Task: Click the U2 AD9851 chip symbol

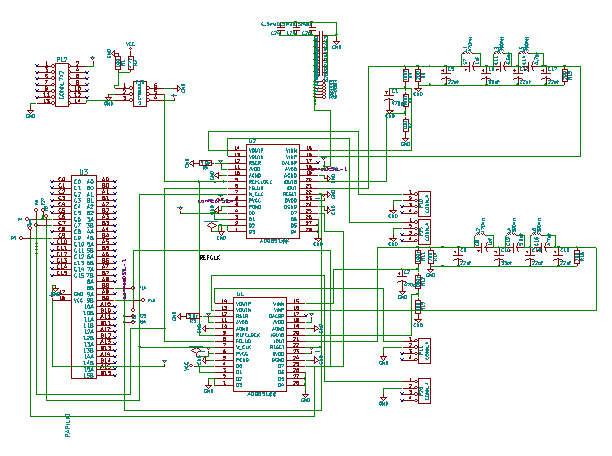Action: click(x=273, y=191)
